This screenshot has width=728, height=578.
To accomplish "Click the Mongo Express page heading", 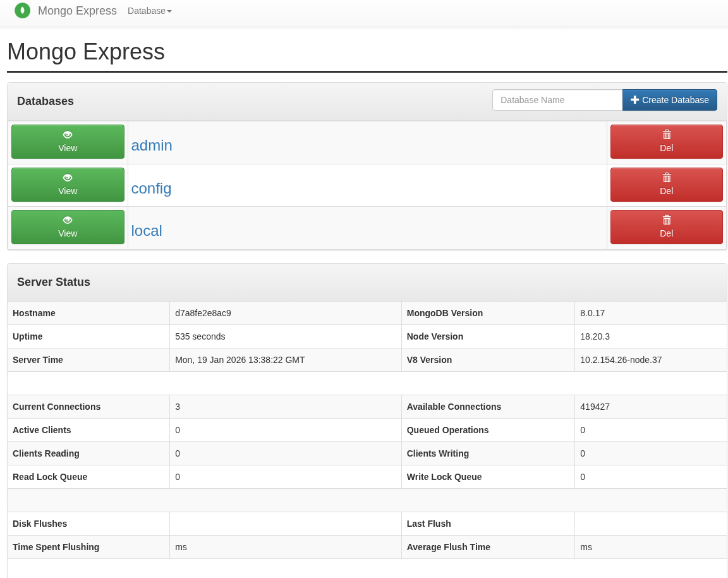I will tap(86, 52).
